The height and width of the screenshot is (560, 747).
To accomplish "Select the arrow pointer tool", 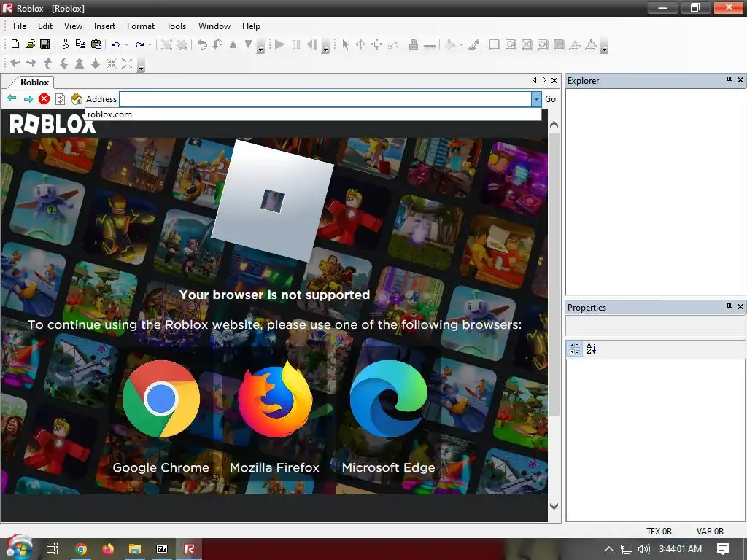I will pyautogui.click(x=345, y=44).
